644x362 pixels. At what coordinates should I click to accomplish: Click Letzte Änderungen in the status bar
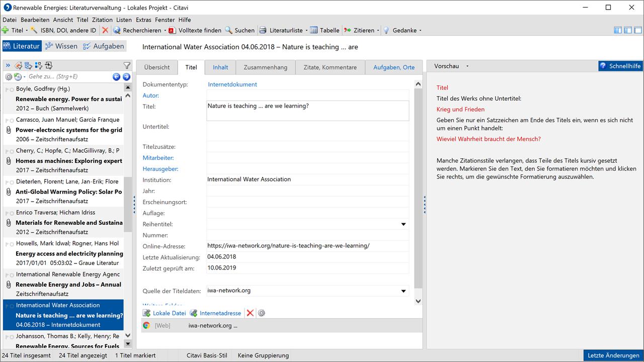tap(613, 355)
